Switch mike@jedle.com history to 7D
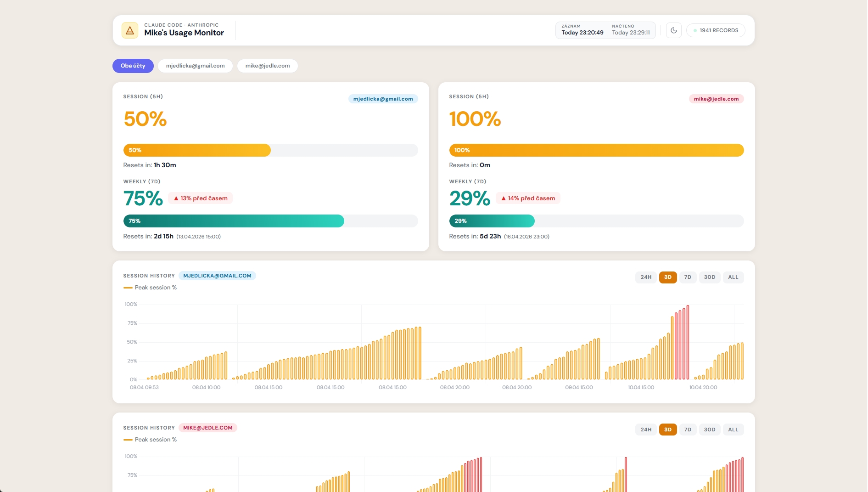868x492 pixels. pyautogui.click(x=687, y=430)
